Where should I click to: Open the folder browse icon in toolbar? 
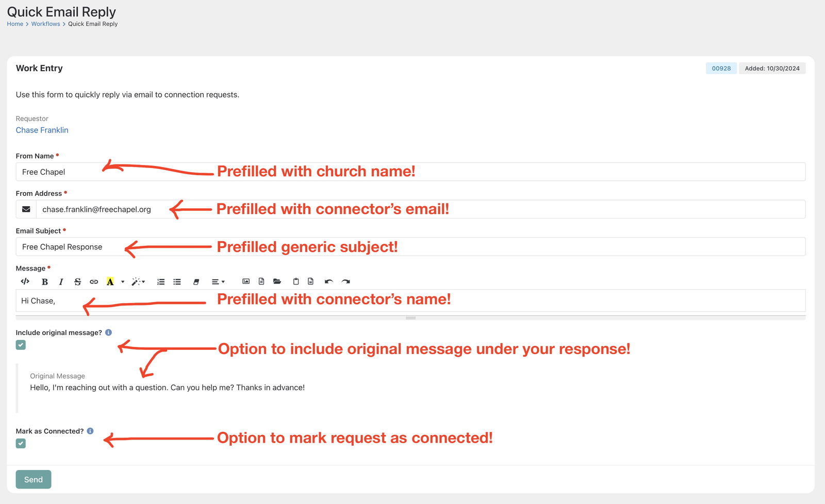tap(277, 281)
